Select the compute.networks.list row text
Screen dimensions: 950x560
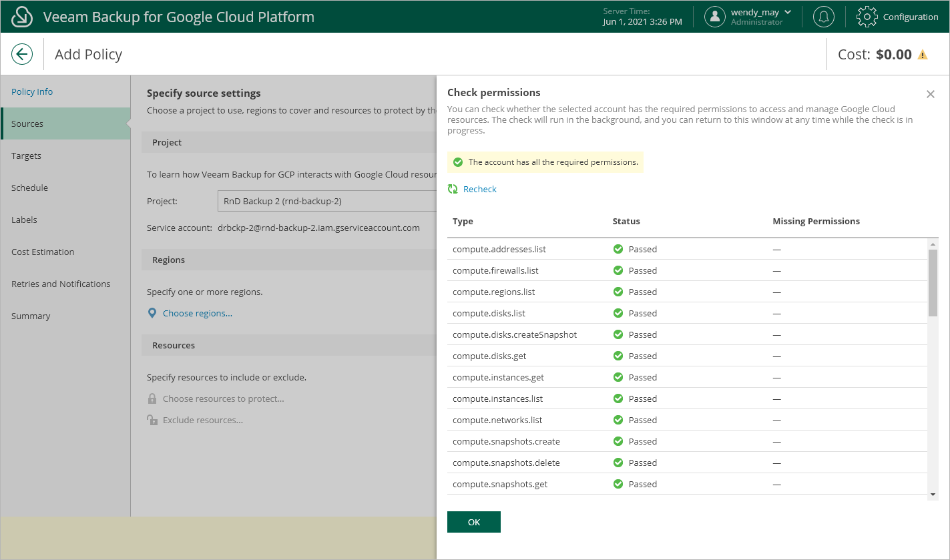(497, 420)
